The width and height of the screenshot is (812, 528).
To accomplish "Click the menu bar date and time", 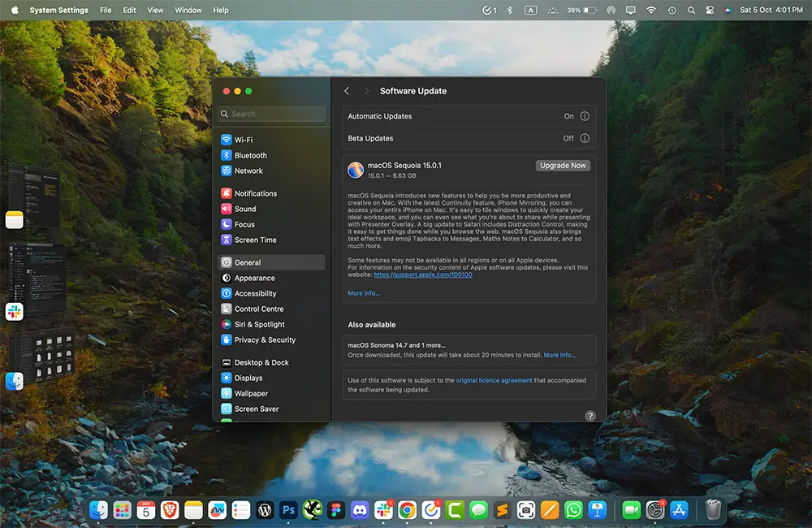I will (771, 10).
